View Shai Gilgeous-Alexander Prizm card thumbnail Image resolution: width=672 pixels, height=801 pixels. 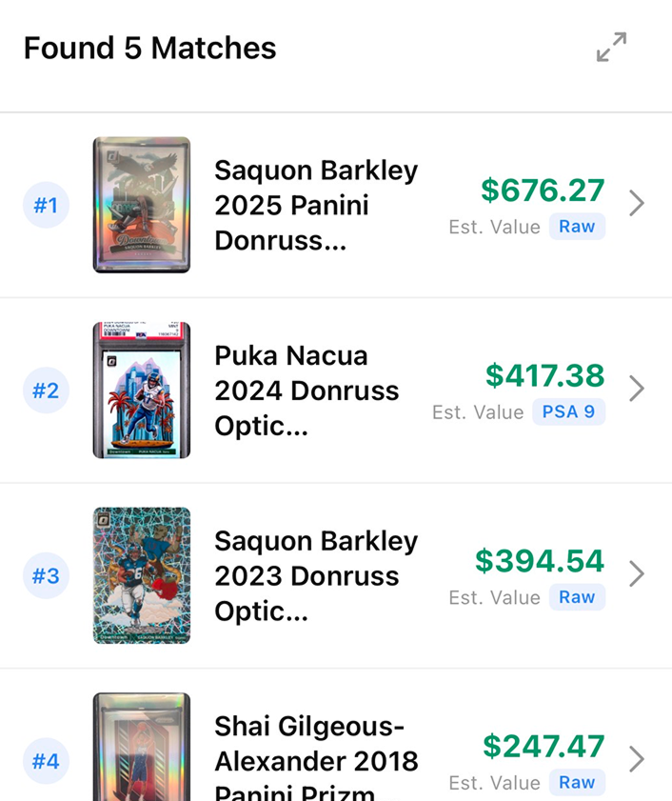click(142, 749)
